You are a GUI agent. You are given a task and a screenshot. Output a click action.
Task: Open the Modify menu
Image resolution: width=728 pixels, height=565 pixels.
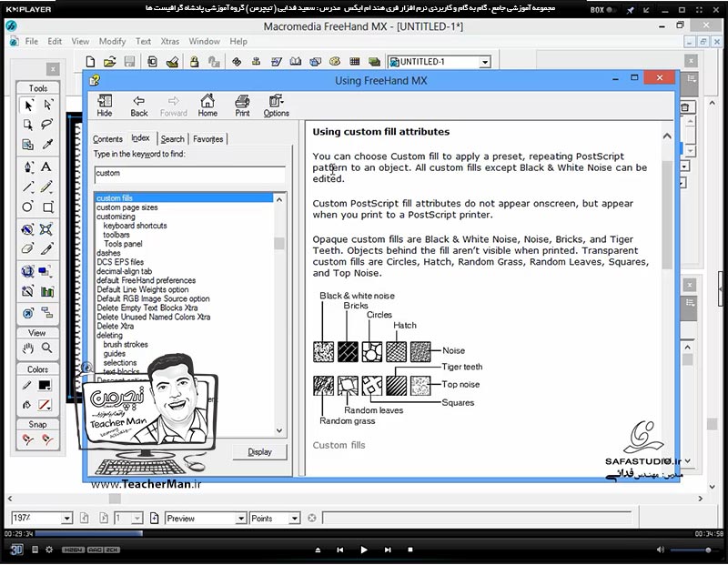coord(112,41)
